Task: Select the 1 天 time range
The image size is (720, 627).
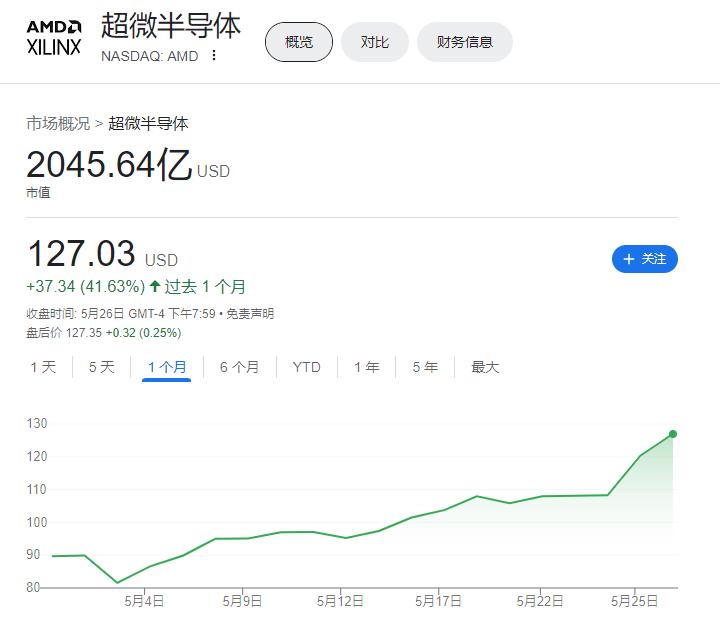Action: click(43, 367)
